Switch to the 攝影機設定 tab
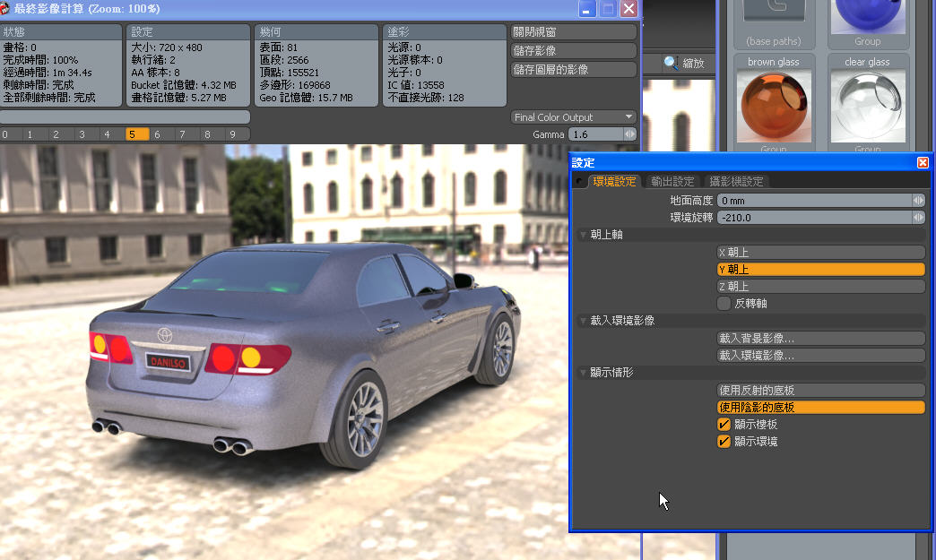The height and width of the screenshot is (560, 936). [739, 180]
